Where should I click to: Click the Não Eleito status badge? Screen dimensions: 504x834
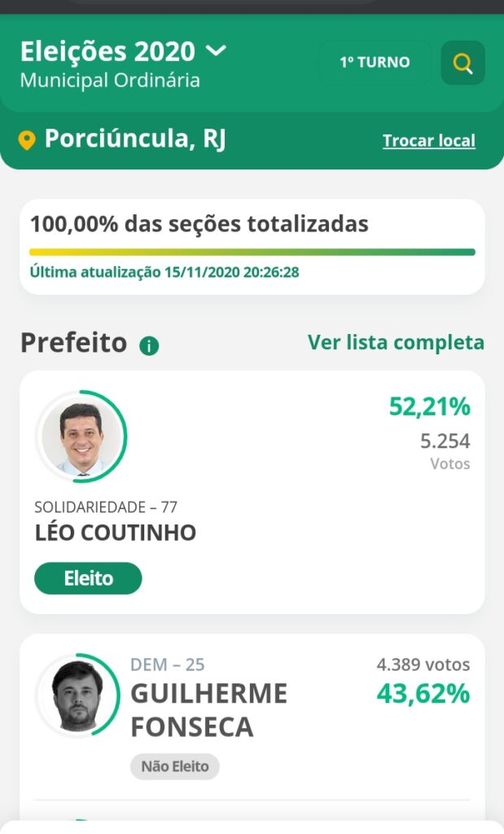175,766
